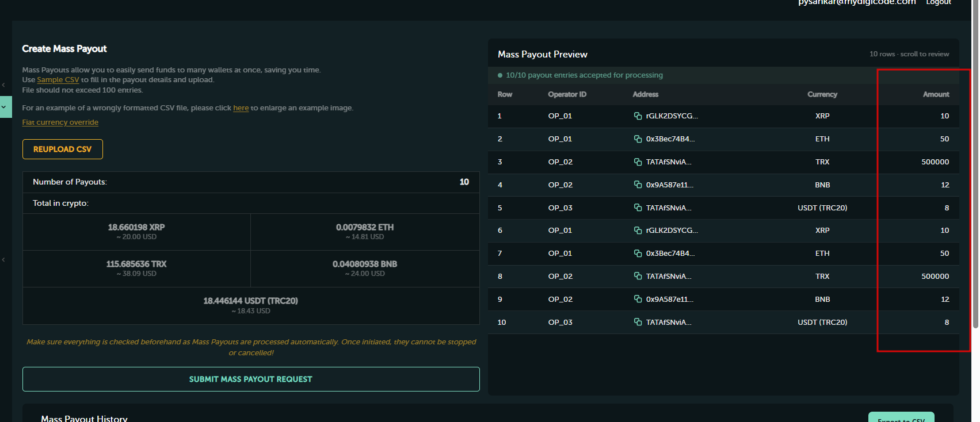Screen dimensions: 980x422
Task: Copy the address in preview row 8
Action: (638, 277)
